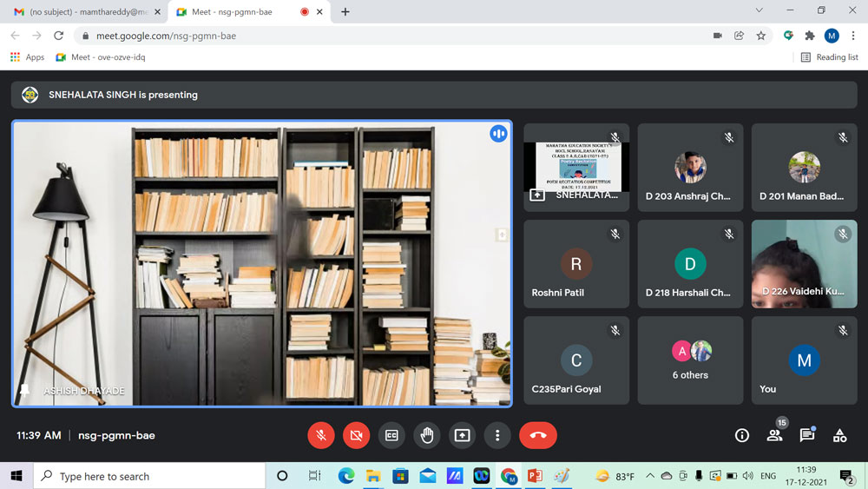Open Meet - ove-ozve-idq bookmark
868x489 pixels.
101,57
